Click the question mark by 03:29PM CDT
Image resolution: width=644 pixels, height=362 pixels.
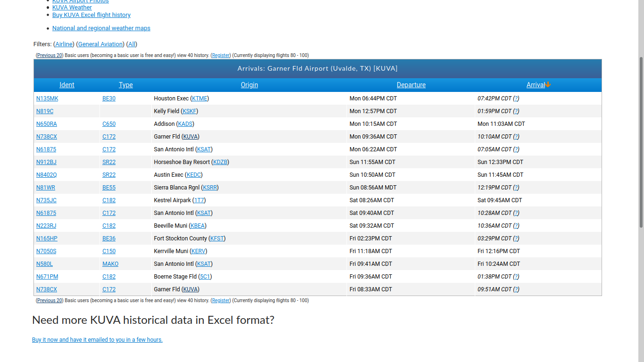(516, 239)
